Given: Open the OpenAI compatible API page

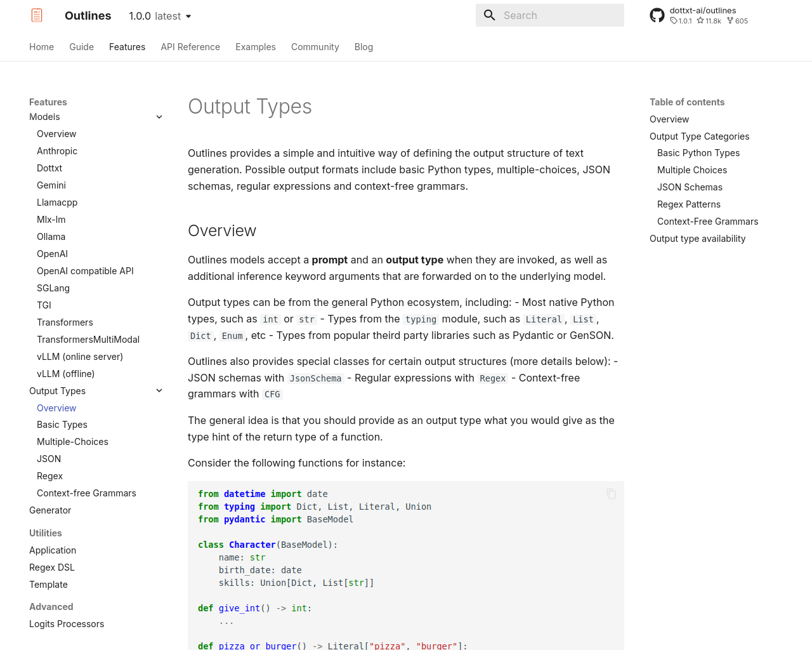Looking at the screenshot, I should pos(85,271).
